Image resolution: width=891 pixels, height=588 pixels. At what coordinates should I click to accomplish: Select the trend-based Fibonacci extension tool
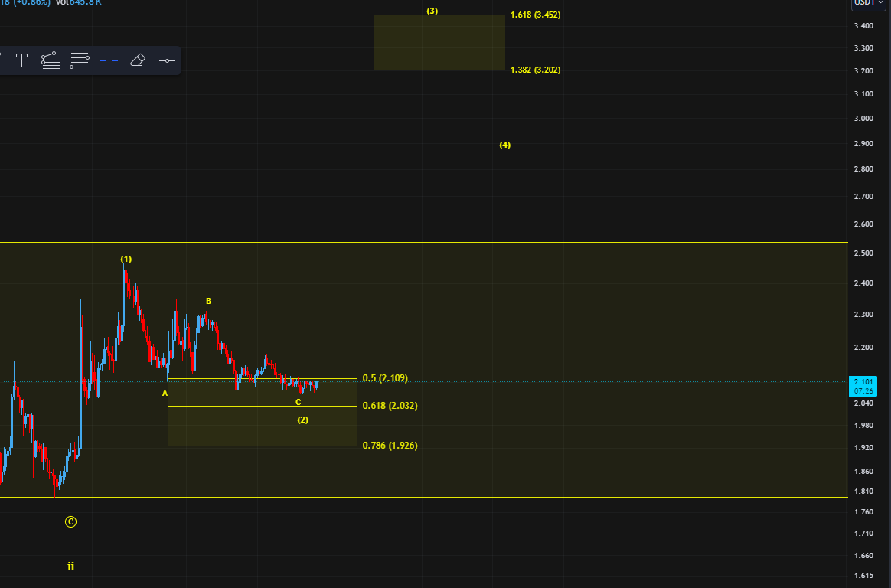click(x=51, y=60)
